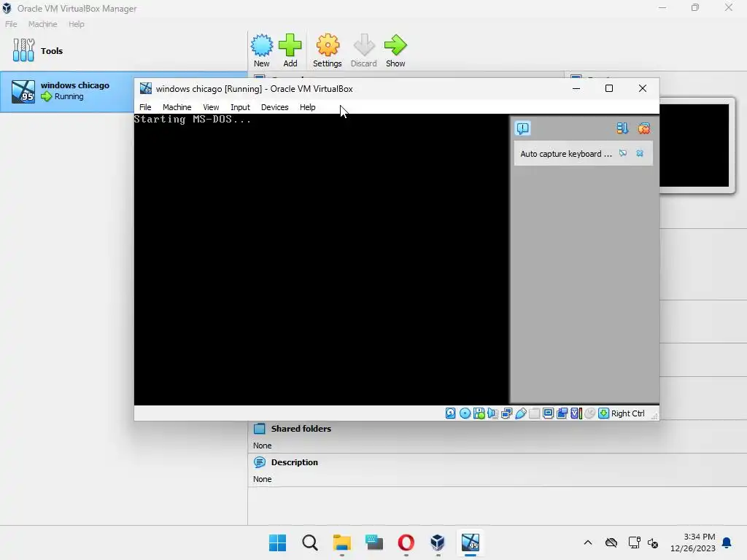Select the windows chicago VM entry

[x=66, y=91]
